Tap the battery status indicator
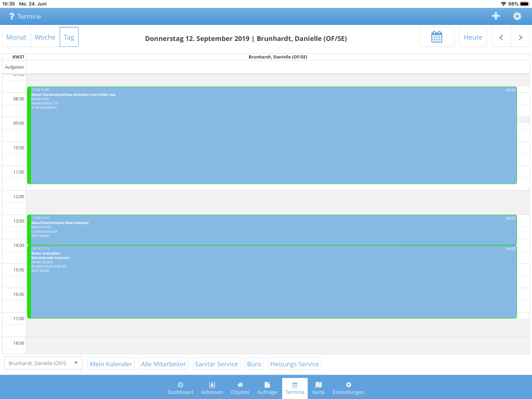Viewport: 532px width, 399px height. point(525,4)
